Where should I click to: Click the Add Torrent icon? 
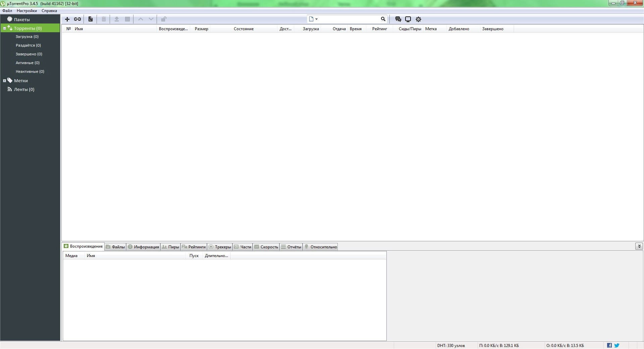click(67, 19)
